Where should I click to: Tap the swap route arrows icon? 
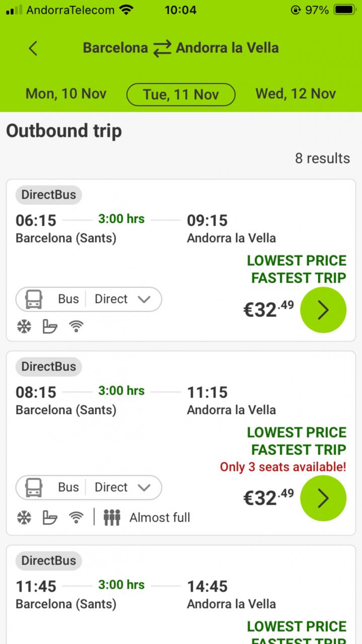[162, 49]
